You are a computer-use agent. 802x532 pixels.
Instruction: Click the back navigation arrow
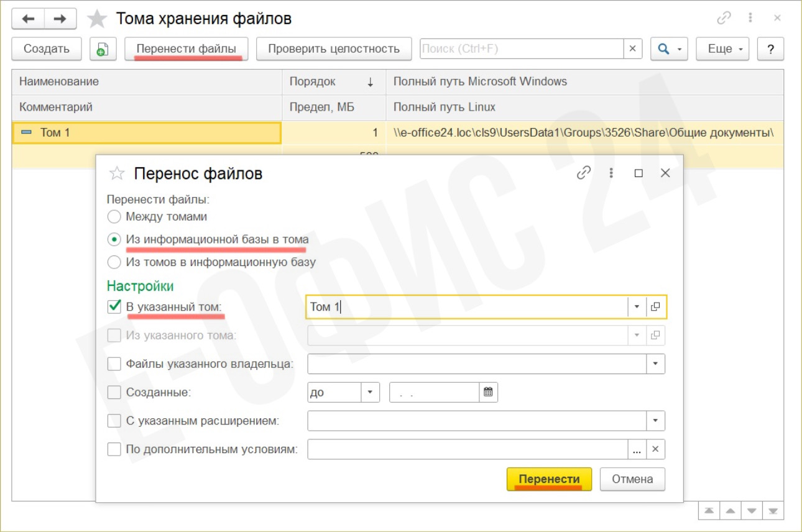point(28,19)
